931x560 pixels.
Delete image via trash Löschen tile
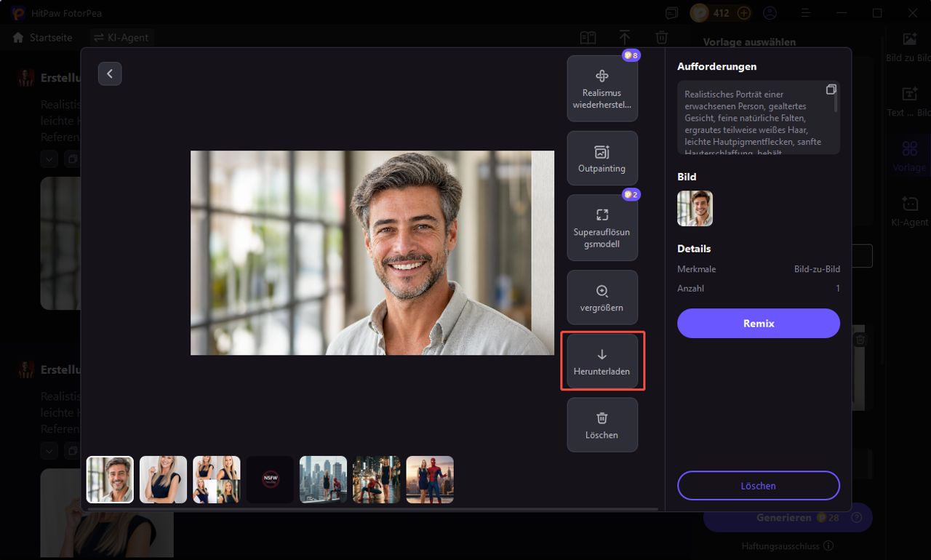[x=602, y=425]
